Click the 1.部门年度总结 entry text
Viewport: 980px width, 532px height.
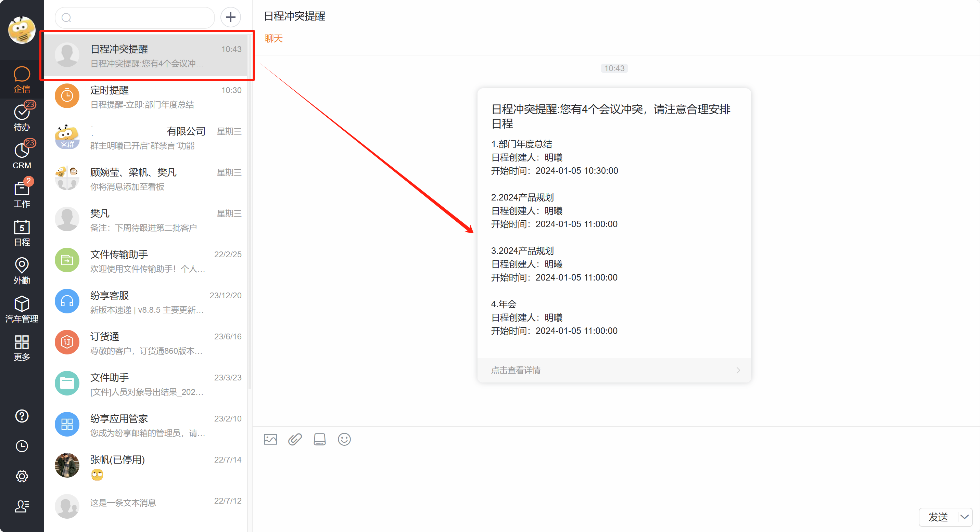coord(521,144)
